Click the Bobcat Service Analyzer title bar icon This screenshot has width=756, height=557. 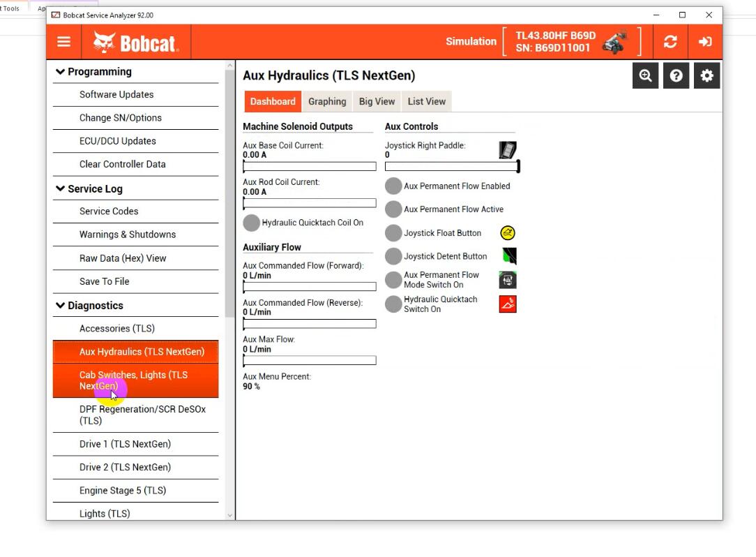pos(56,15)
